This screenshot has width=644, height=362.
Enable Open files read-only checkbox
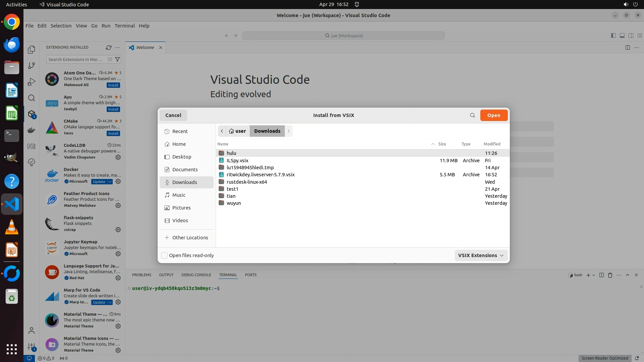click(164, 255)
